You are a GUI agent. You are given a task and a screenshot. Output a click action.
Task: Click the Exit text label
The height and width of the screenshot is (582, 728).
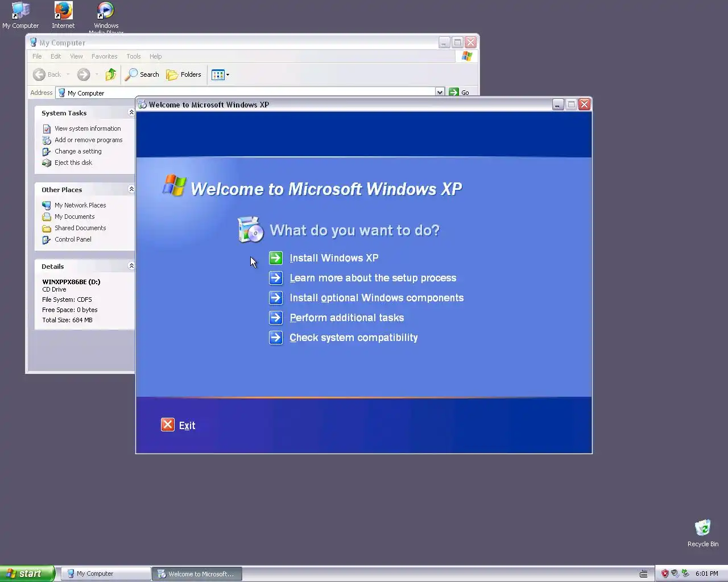[187, 425]
